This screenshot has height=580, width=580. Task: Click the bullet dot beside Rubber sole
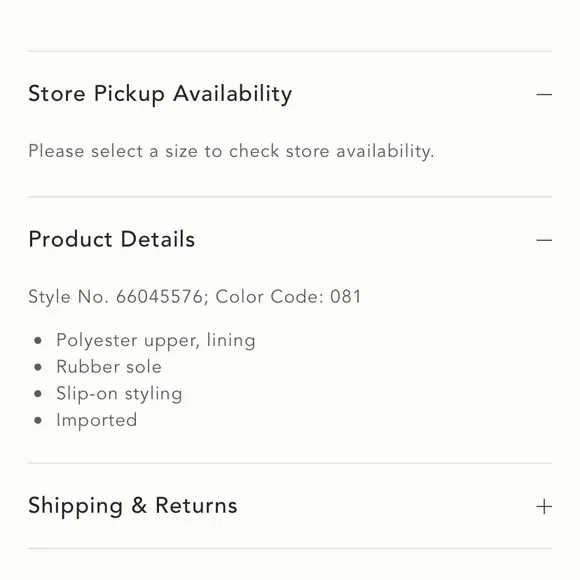coord(38,367)
